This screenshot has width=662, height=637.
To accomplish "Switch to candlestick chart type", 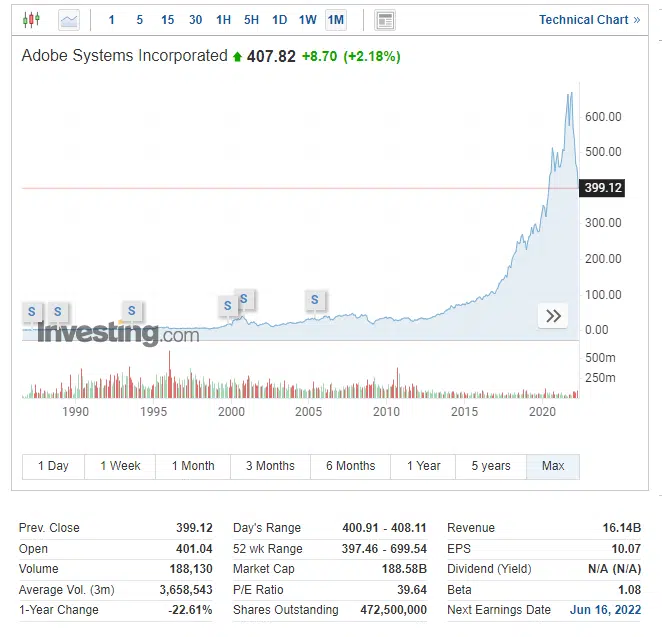I will (x=31, y=19).
